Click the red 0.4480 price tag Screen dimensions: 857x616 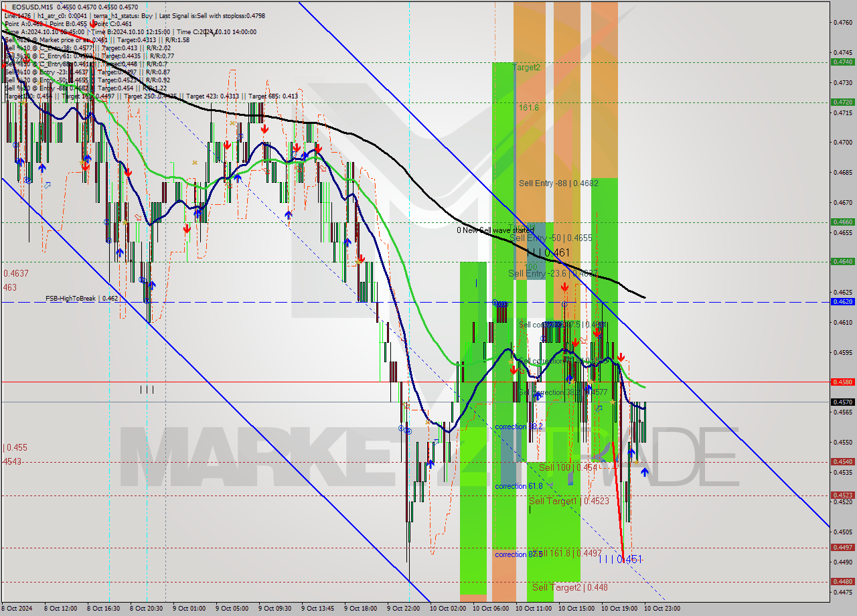pyautogui.click(x=842, y=581)
